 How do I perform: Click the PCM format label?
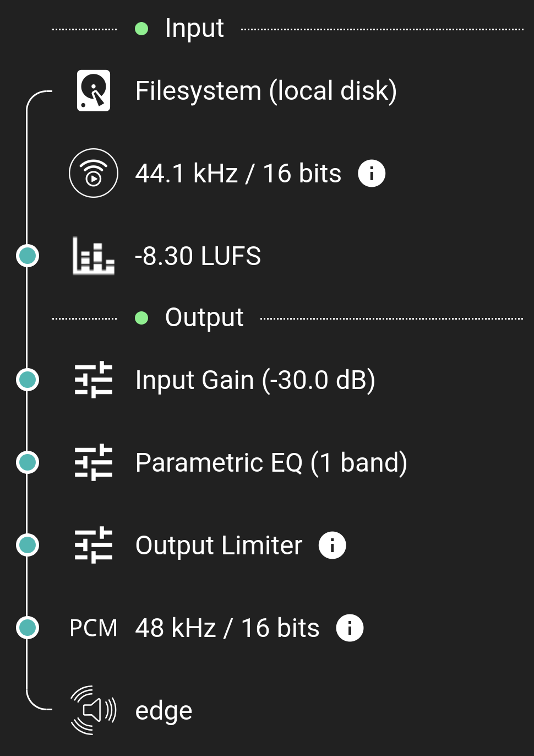(94, 628)
